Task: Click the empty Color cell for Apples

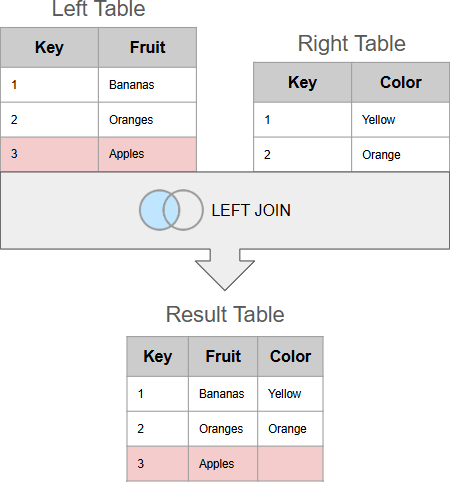Action: tap(290, 464)
